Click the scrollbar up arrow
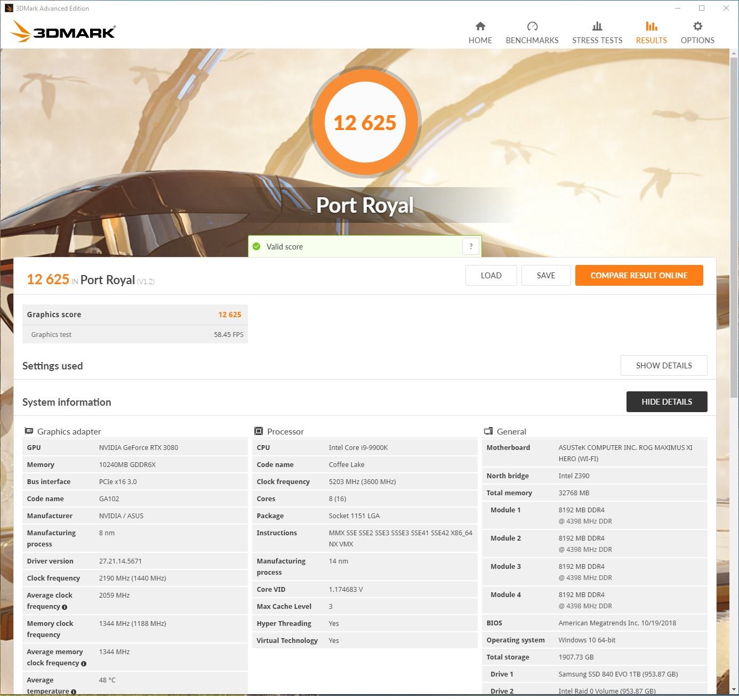The width and height of the screenshot is (739, 700). pyautogui.click(x=734, y=53)
